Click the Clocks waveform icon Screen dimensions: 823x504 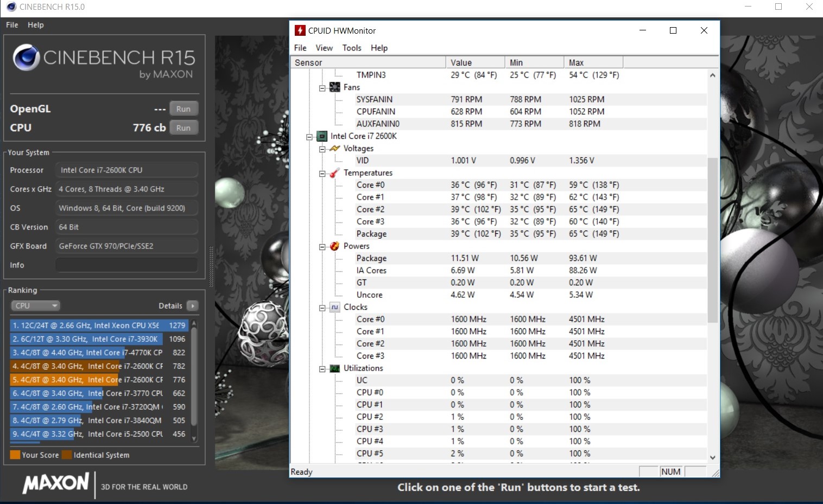pos(335,307)
